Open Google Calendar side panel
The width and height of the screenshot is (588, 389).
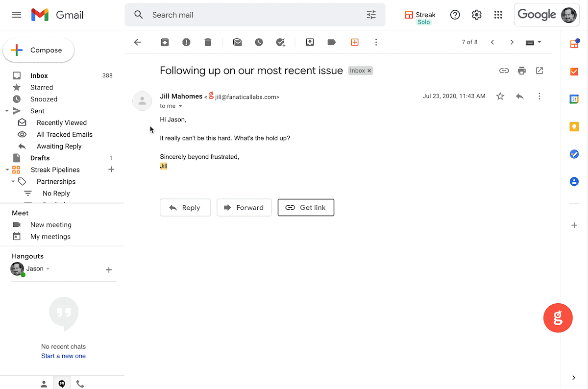[x=574, y=99]
